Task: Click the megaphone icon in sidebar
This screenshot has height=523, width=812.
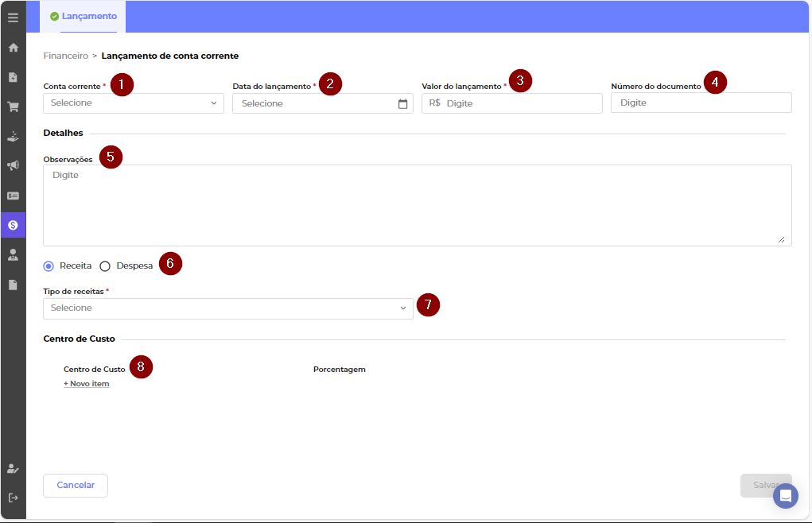Action: pyautogui.click(x=13, y=165)
